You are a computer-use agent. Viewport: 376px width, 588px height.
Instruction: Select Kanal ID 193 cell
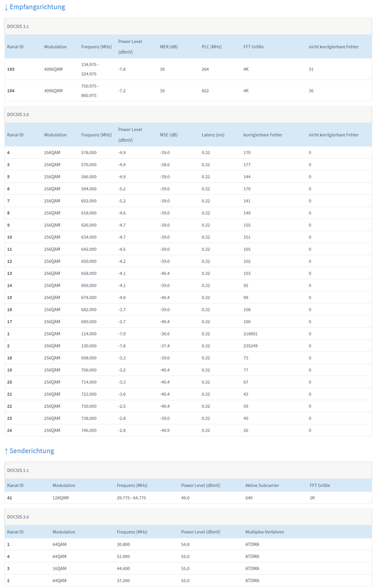pos(11,69)
